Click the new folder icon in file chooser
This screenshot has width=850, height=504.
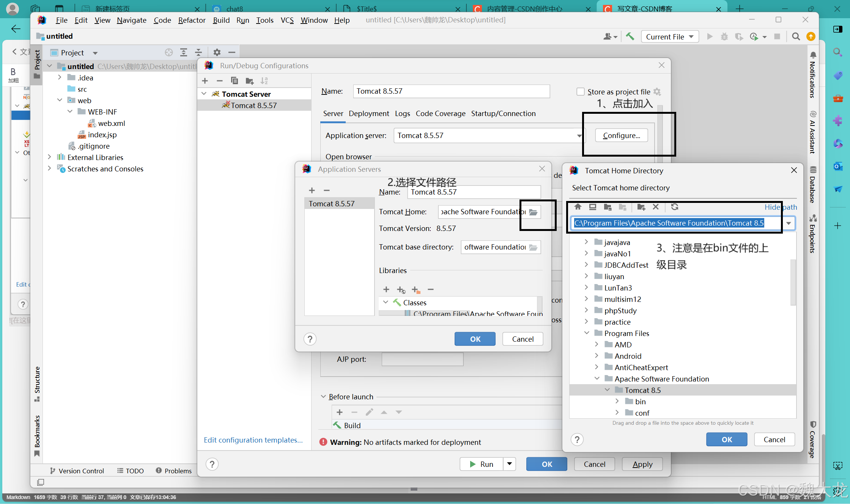click(x=641, y=207)
